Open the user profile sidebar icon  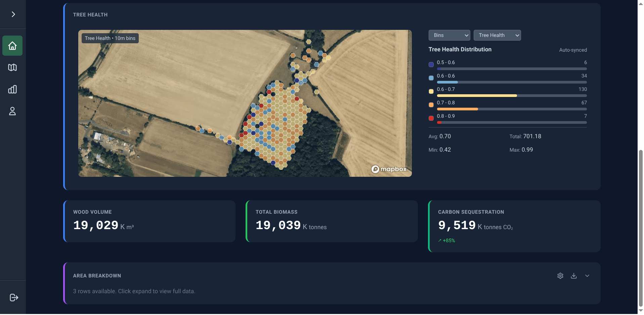coord(12,111)
